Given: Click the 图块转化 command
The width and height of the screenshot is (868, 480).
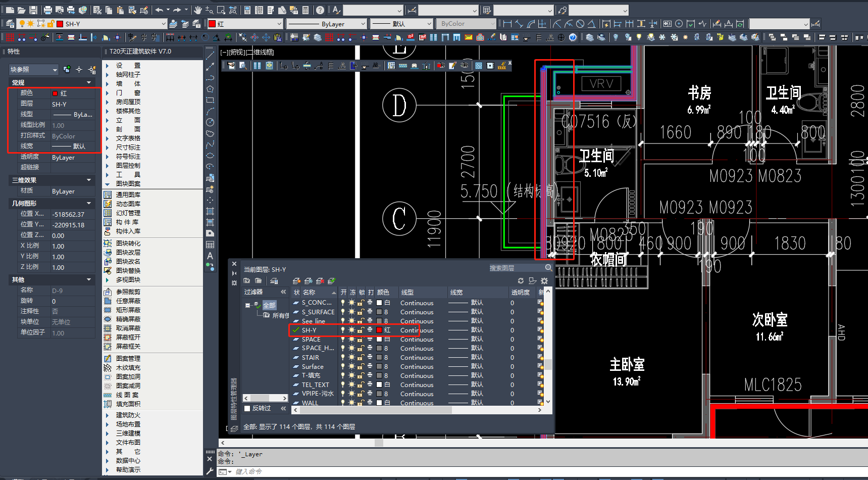Looking at the screenshot, I should pos(128,243).
